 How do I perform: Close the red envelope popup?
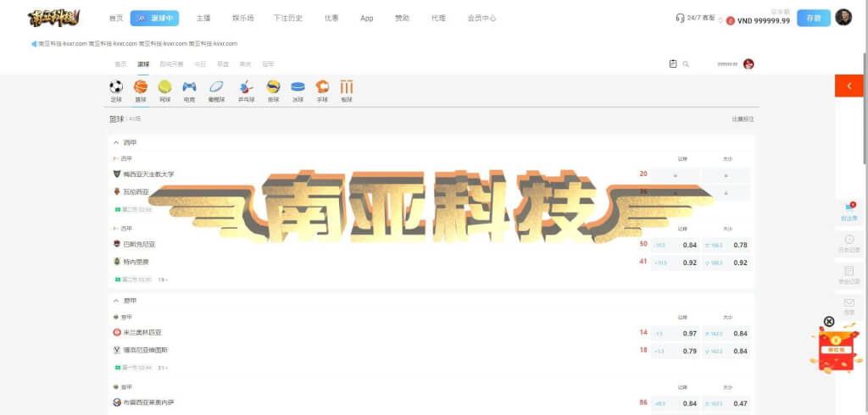pos(829,322)
